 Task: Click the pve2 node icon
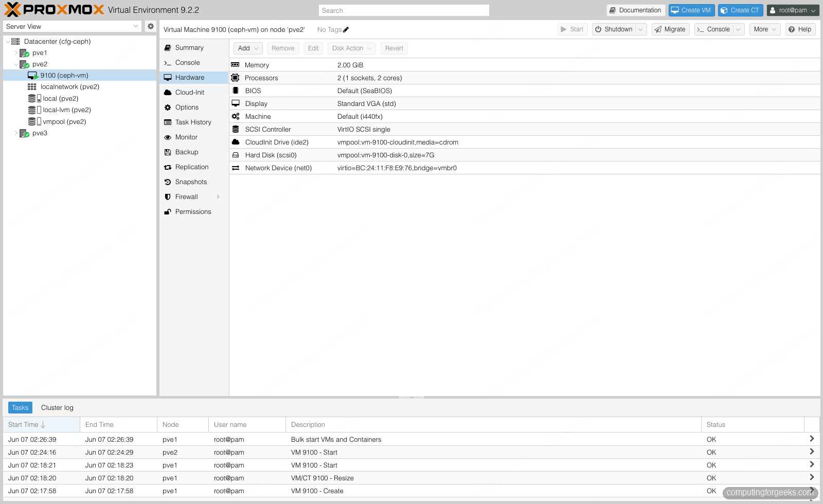[x=24, y=64]
